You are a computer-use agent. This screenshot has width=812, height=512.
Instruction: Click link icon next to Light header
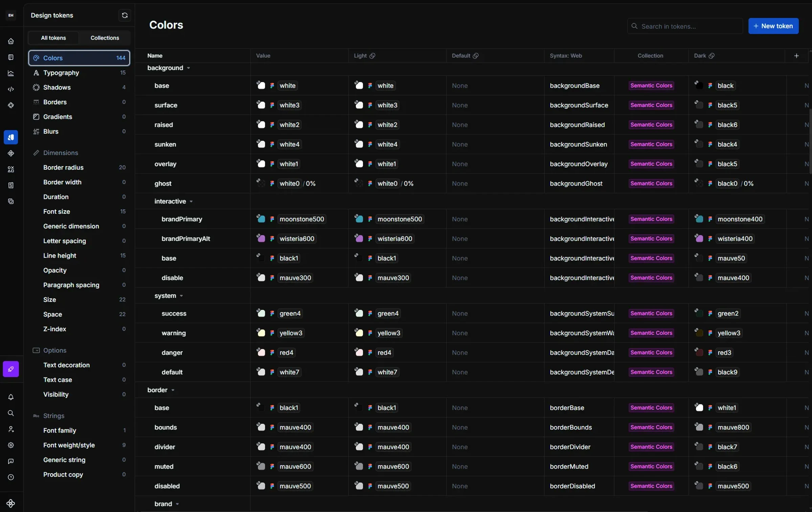pos(373,56)
